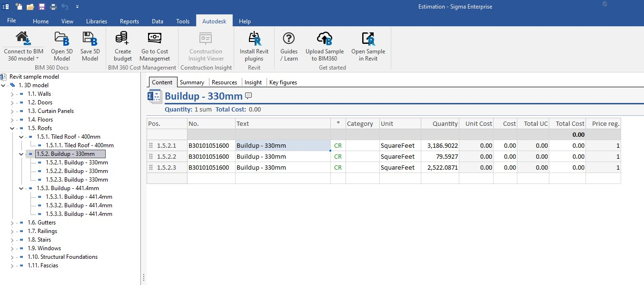
Task: Open the Key figures tab
Action: (x=283, y=82)
